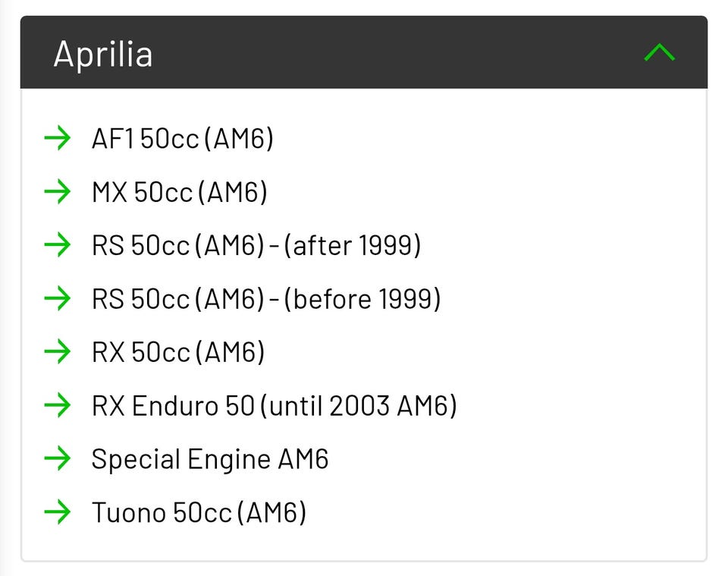Click the green arrow beside Special Engine AM6

click(x=58, y=459)
